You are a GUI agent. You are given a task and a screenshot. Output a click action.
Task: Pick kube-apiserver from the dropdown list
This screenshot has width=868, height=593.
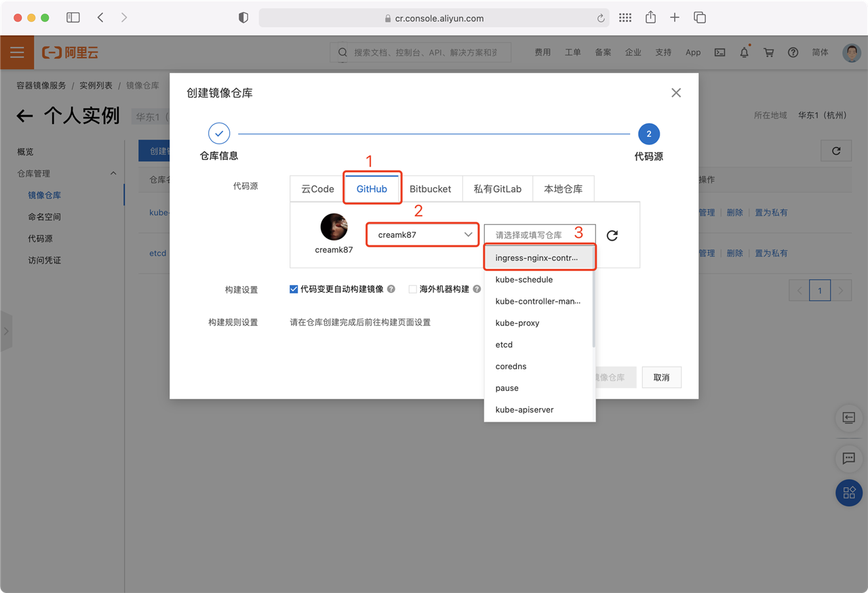539,410
